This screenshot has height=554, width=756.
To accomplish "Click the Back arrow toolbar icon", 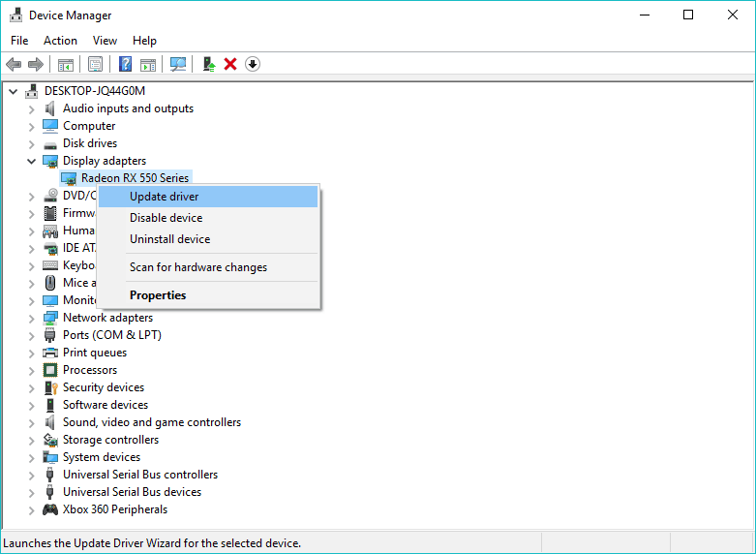I will pos(14,64).
